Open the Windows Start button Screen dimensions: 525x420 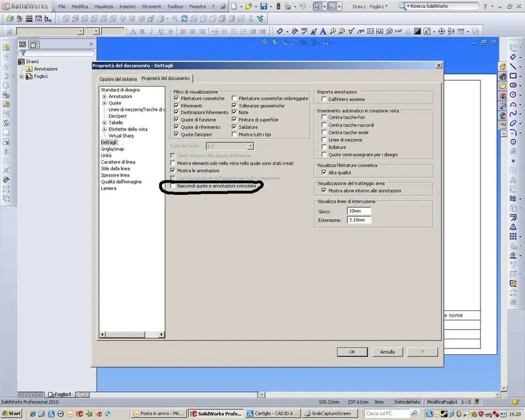point(11,413)
